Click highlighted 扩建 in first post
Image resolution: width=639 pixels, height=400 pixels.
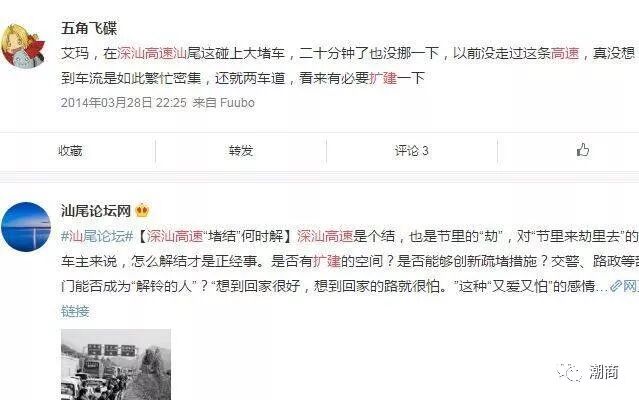pos(383,78)
